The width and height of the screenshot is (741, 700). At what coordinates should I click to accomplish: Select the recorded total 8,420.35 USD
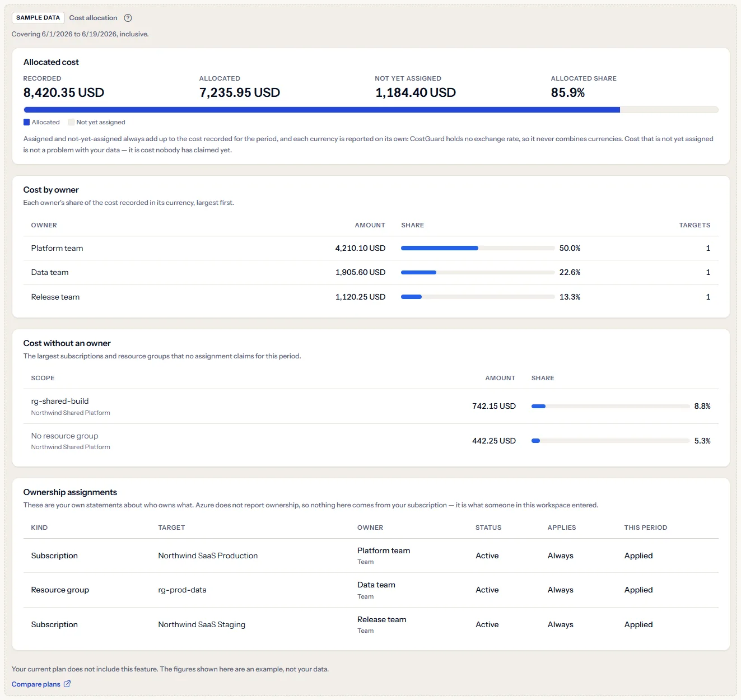click(x=64, y=92)
